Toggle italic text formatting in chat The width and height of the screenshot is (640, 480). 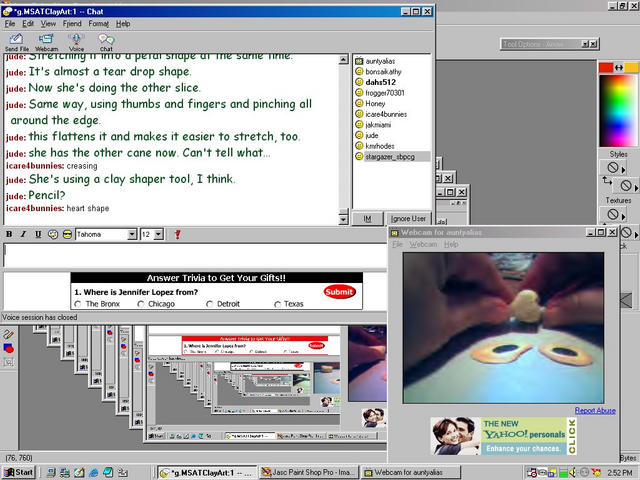(x=23, y=234)
